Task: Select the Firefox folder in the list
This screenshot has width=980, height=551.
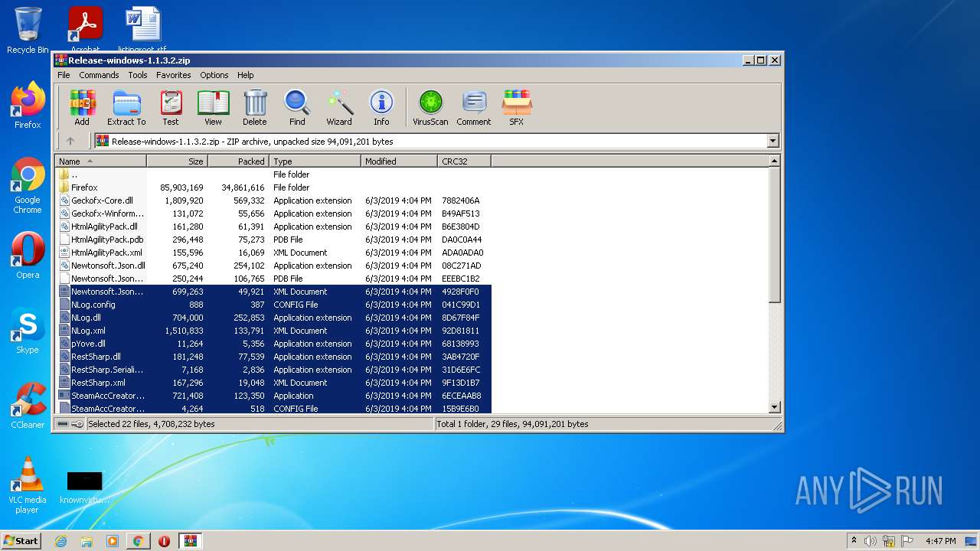Action: 84,187
